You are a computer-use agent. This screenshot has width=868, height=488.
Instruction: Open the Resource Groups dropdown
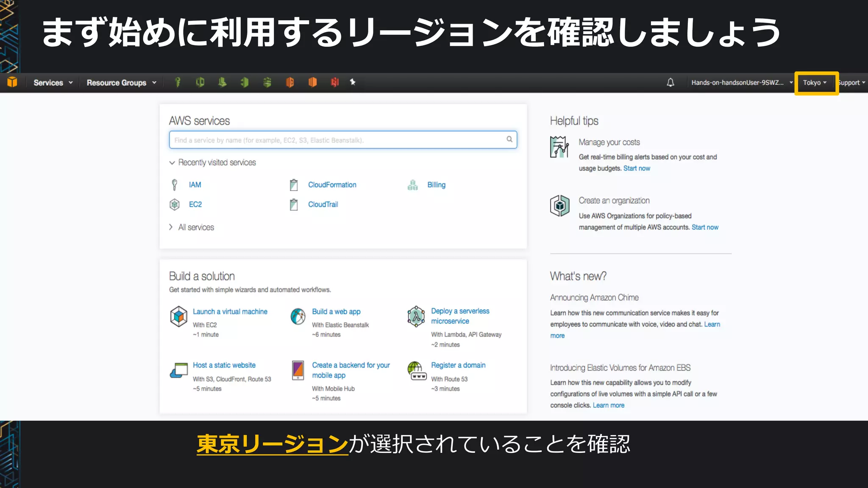point(122,83)
